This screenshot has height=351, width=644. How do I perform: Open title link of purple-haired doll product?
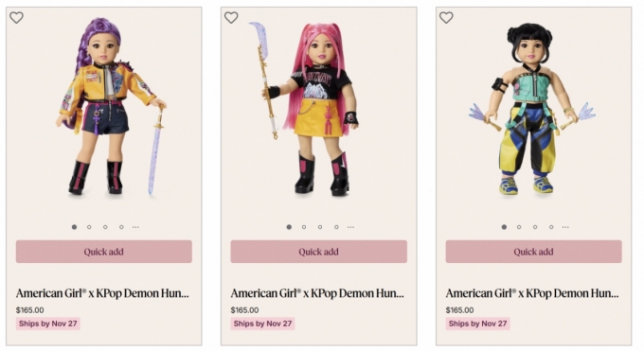point(102,293)
